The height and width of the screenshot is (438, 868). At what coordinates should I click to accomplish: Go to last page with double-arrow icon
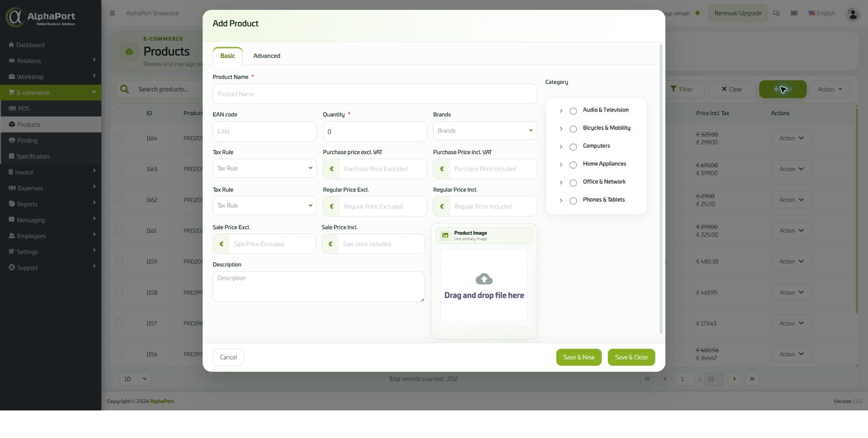pyautogui.click(x=752, y=379)
